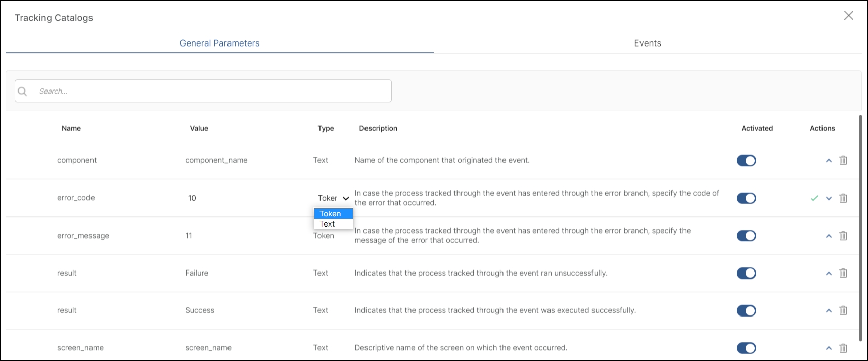Click the Activated column header
Screen dimensions: 868x361
click(757, 128)
